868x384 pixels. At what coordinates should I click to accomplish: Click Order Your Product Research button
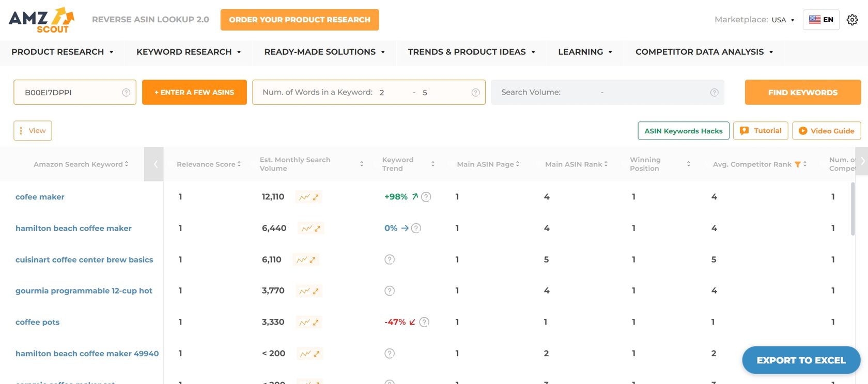[x=300, y=20]
